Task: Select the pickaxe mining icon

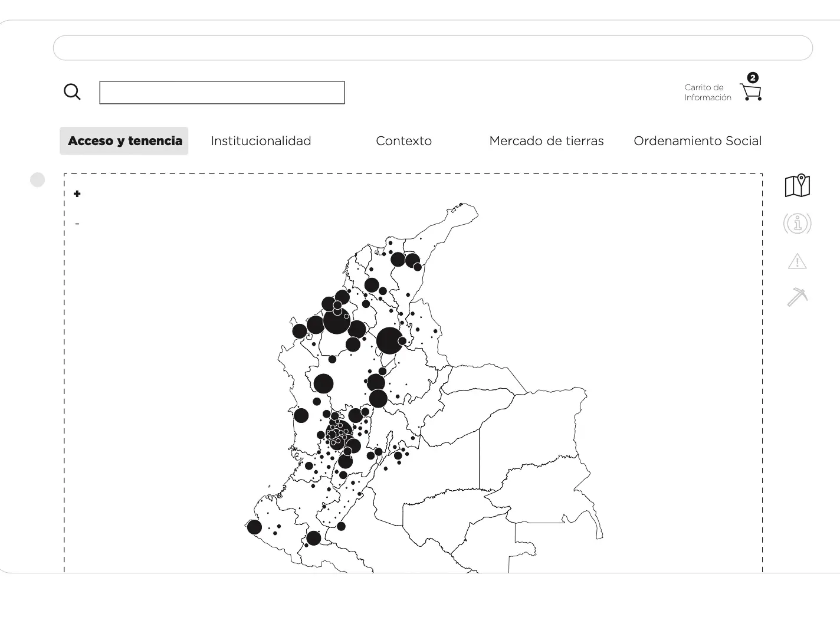Action: pos(797,297)
